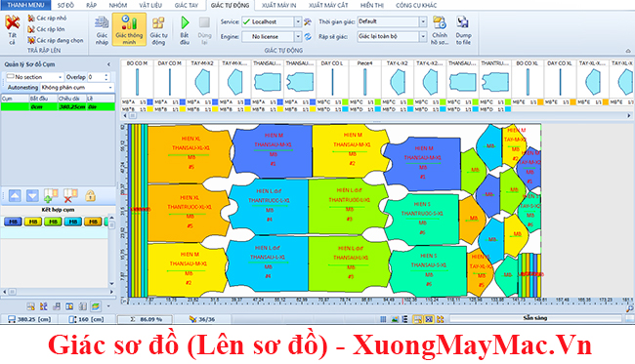Open Thời gian giác Default dropdown
635x364 pixels.
[x=423, y=21]
